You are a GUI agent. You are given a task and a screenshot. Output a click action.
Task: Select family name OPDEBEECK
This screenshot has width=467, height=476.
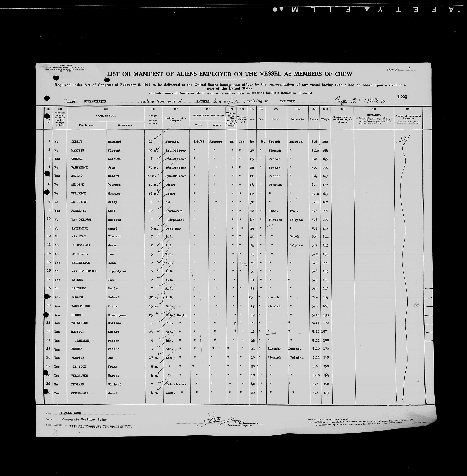[x=80, y=393]
